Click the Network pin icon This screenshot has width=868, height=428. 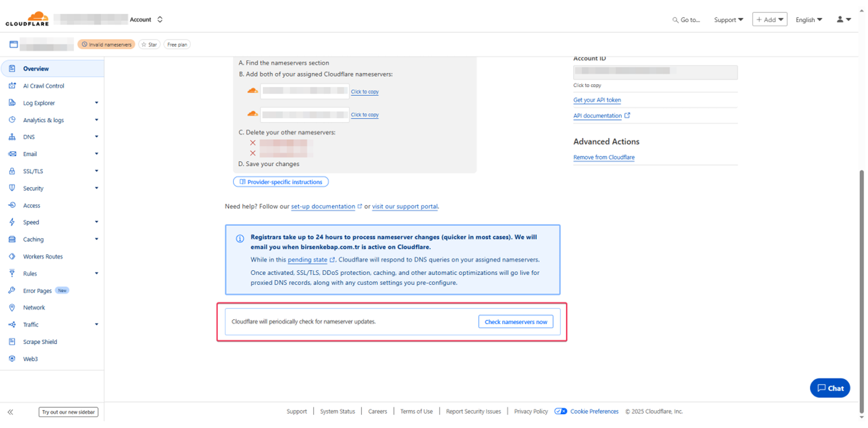pyautogui.click(x=12, y=307)
